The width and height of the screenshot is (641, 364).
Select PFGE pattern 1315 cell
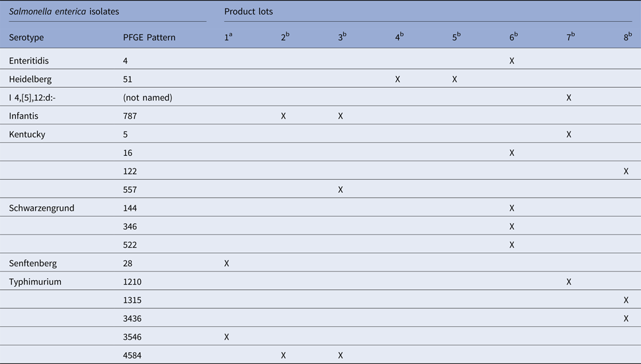click(132, 300)
